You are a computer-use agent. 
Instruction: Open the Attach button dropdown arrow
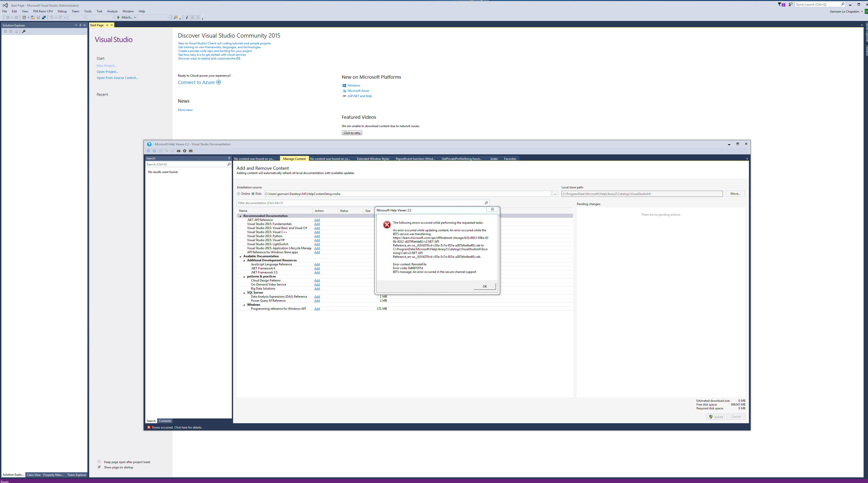[135, 17]
